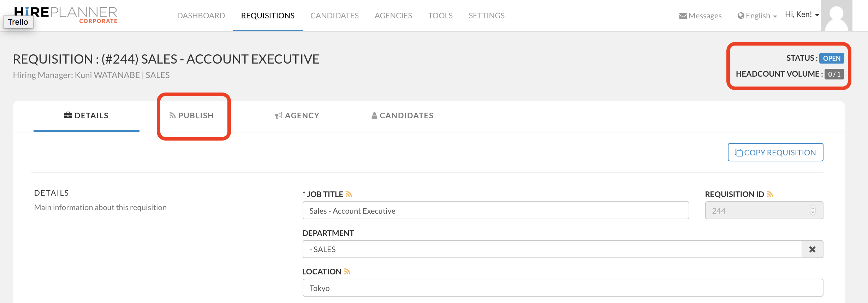Open the Hi, Ken! user menu
The height and width of the screenshot is (303, 868).
coord(802,14)
